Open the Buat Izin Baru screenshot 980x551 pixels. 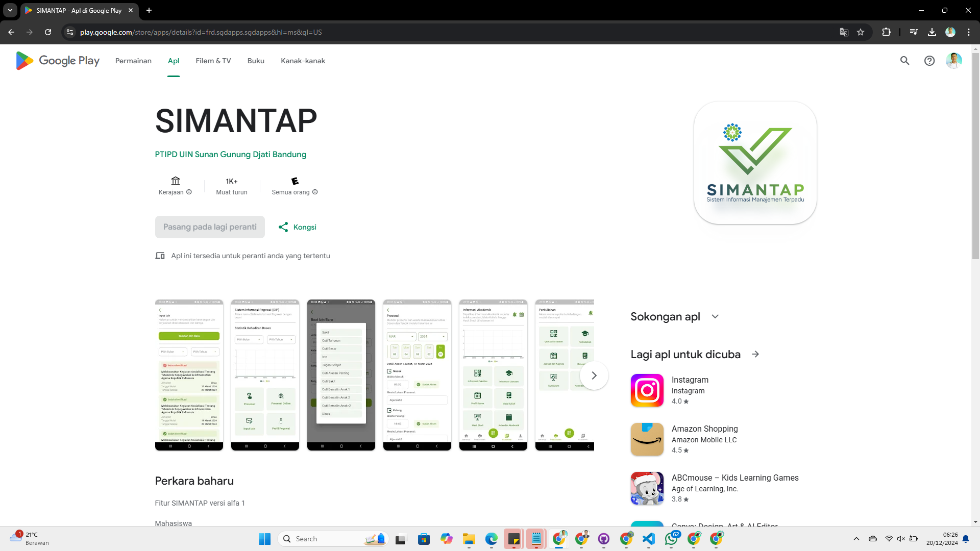[341, 375]
